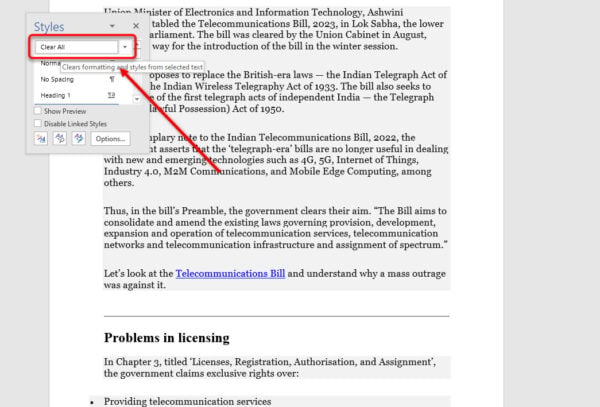Click the Styles pane title
Screen dimensions: 600x407
point(51,25)
